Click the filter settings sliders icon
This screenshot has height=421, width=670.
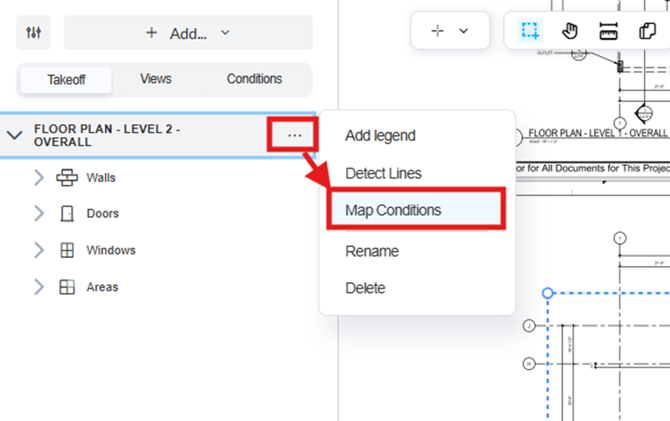pyautogui.click(x=34, y=33)
